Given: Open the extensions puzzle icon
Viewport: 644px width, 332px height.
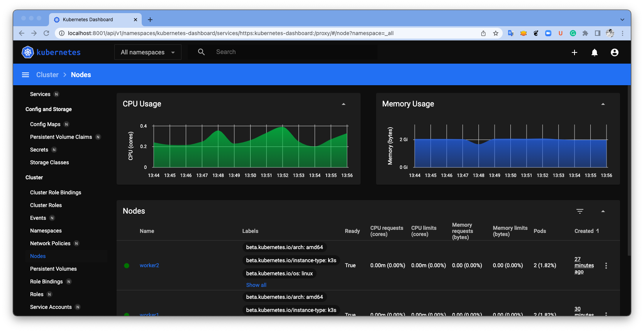Looking at the screenshot, I should 585,33.
